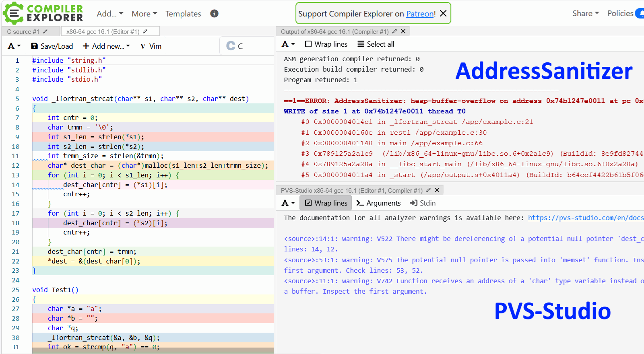Select the PVS-Studio x86-64 gcc 16.1 tab

[351, 190]
